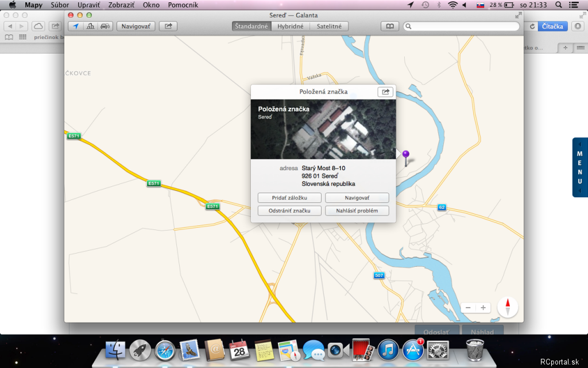Image resolution: width=588 pixels, height=368 pixels.
Task: Toggle Čítačka reader in Safari window
Action: [x=552, y=26]
